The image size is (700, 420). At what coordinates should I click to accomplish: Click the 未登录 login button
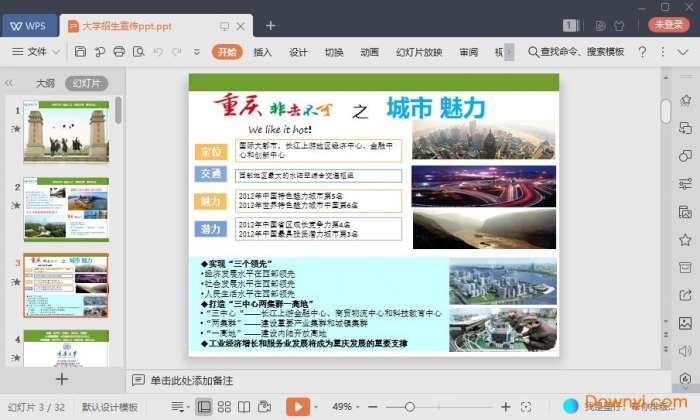(x=669, y=25)
